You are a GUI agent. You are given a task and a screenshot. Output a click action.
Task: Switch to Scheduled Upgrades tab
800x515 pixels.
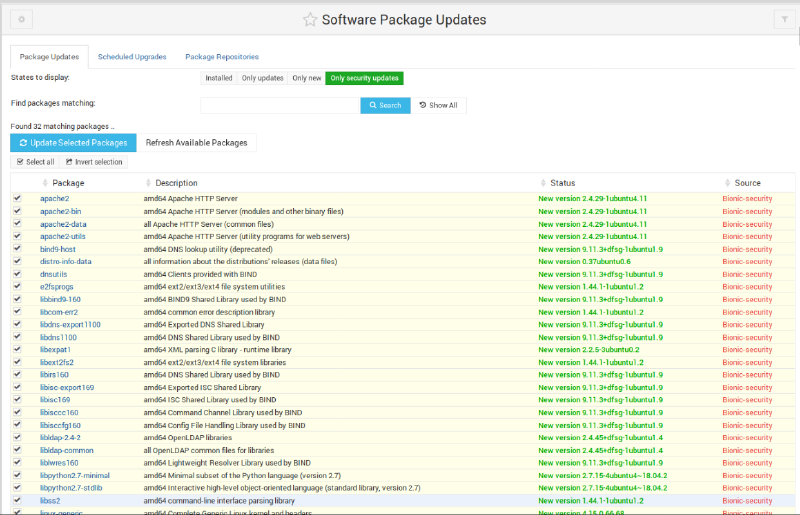(x=132, y=57)
